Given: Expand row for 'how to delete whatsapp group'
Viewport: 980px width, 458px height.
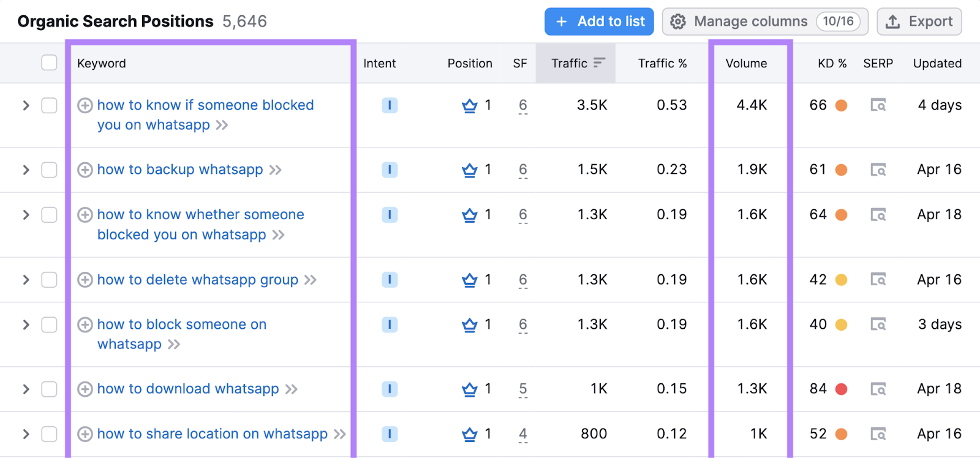Looking at the screenshot, I should [x=26, y=280].
